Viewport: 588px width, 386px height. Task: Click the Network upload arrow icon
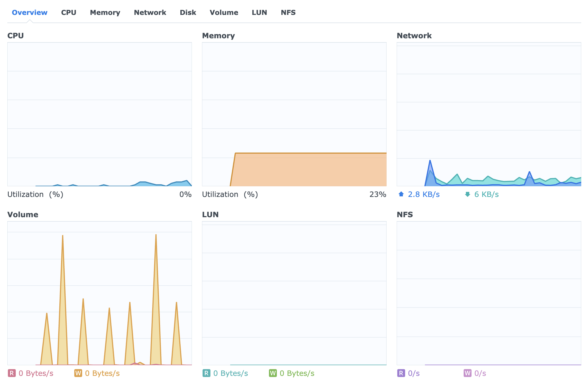coord(401,194)
